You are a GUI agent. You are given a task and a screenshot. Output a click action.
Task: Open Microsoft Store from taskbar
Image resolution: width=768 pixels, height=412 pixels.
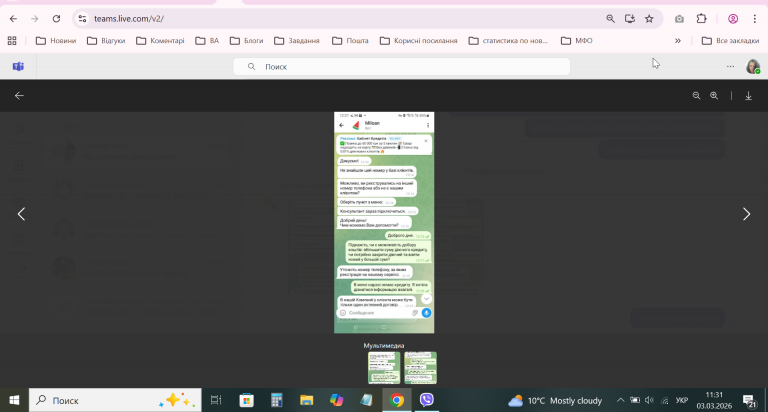point(246,400)
